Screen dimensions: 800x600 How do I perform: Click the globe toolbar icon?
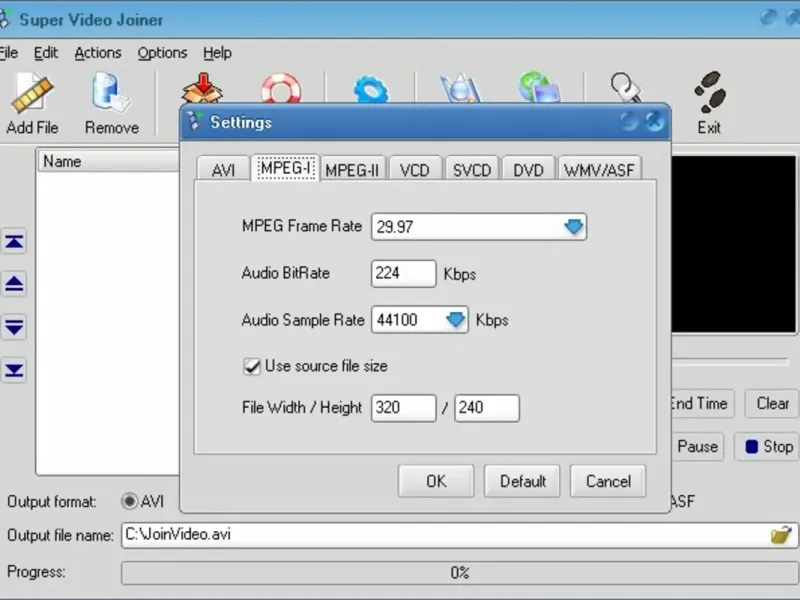coord(539,87)
